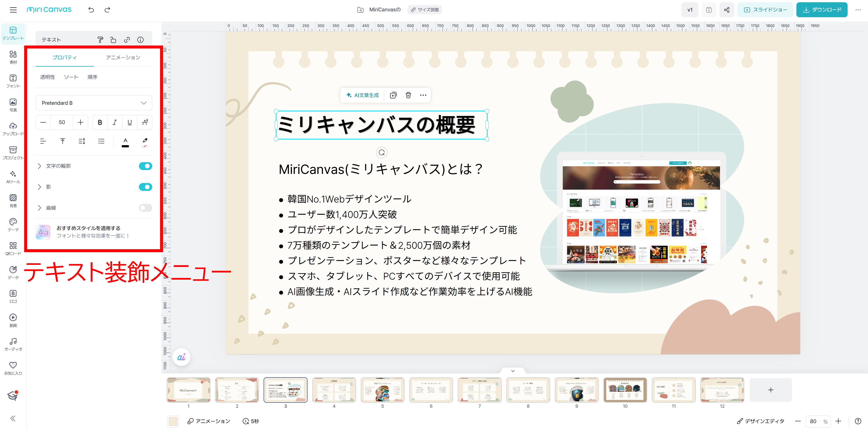Open the テーマ theme panel
868x429 pixels.
(x=13, y=225)
